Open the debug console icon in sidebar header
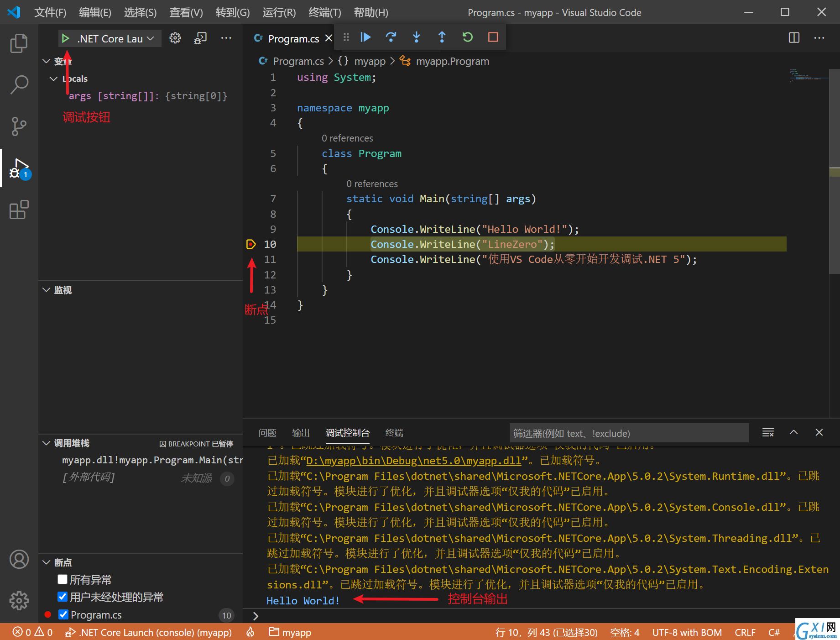The height and width of the screenshot is (640, 840). [x=200, y=38]
